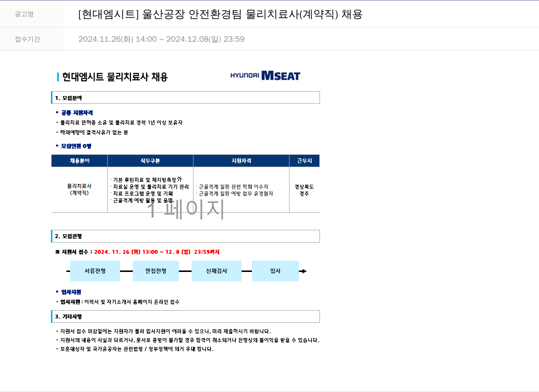The width and height of the screenshot is (539, 392).
Task: Click the "모집인원 0명" subheading
Action: [76, 146]
